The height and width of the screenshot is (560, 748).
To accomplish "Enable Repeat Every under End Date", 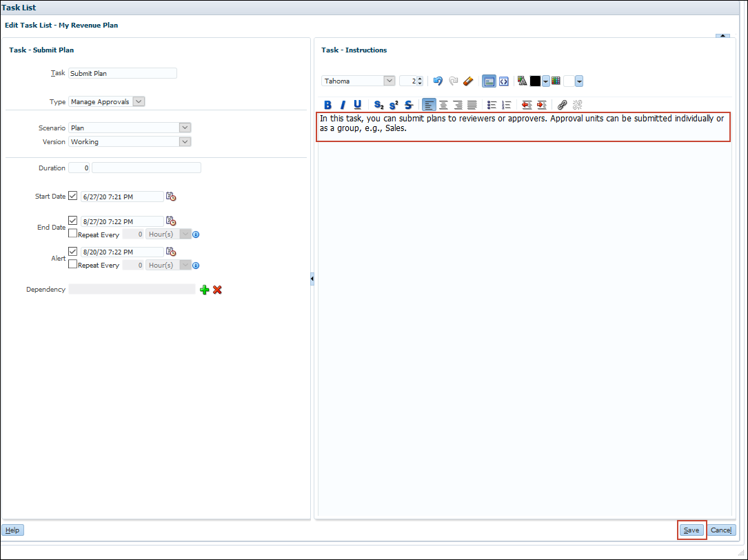I will click(72, 233).
